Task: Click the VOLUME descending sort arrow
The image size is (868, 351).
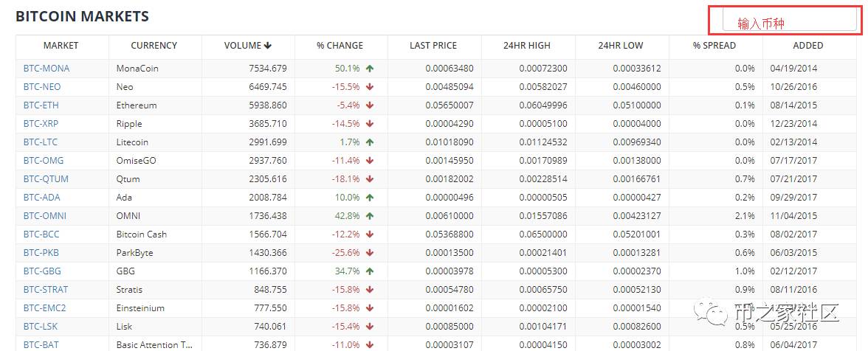Action: click(268, 45)
